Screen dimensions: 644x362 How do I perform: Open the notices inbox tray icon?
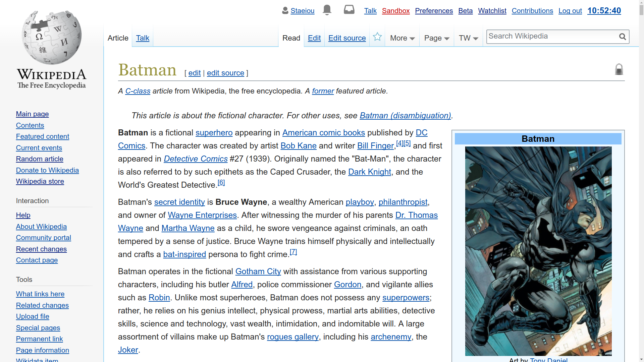point(349,10)
